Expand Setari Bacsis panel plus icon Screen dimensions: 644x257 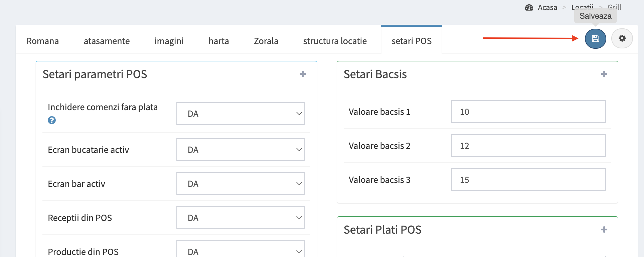(604, 74)
